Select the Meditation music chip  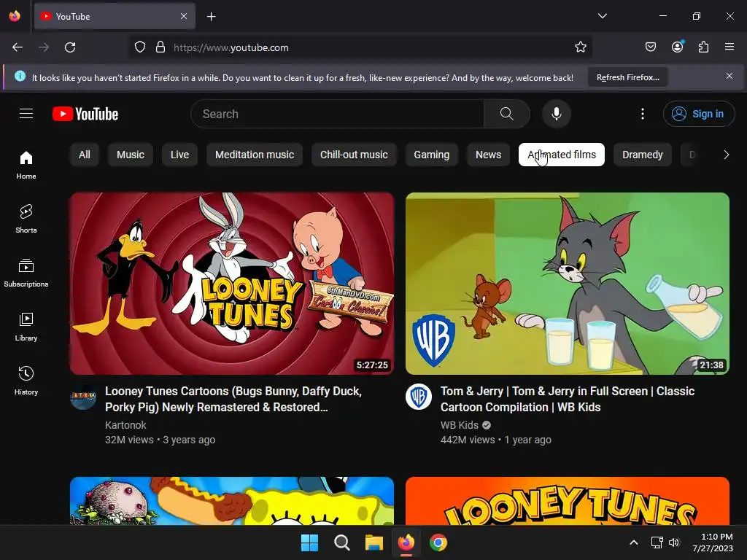click(255, 155)
